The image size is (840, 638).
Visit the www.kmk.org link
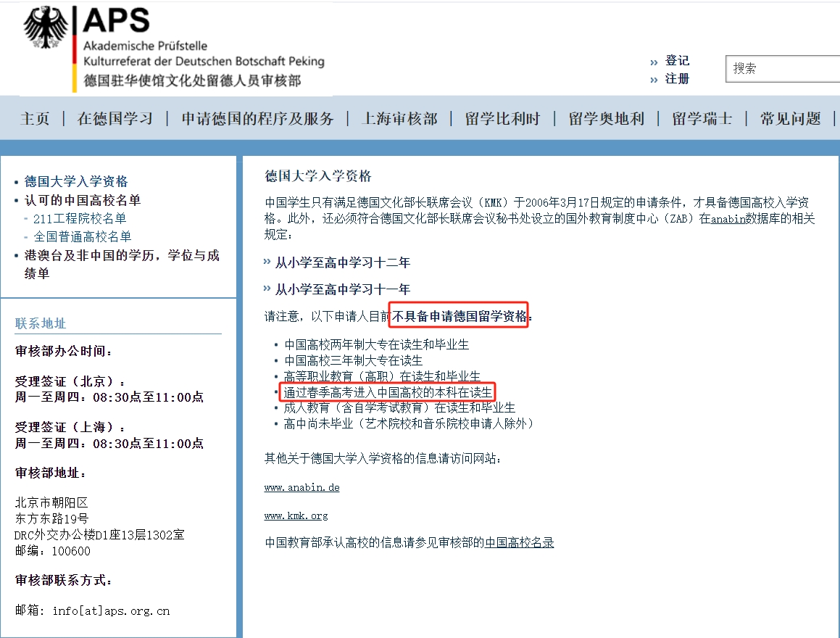point(295,515)
